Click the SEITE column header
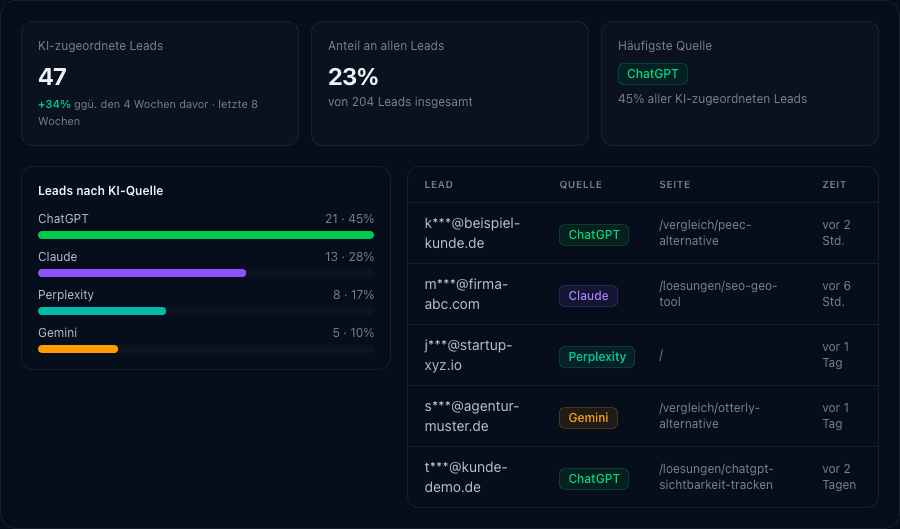Image resolution: width=900 pixels, height=529 pixels. (675, 185)
